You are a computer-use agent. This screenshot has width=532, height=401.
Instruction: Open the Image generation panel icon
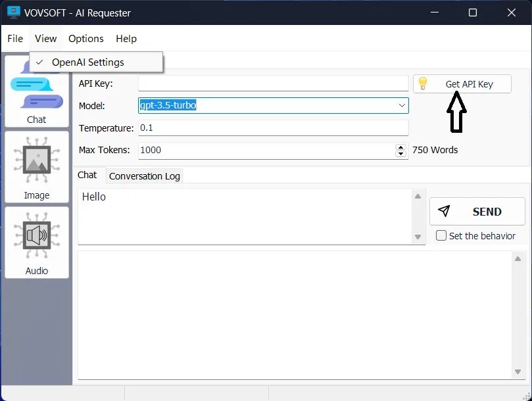coord(36,161)
